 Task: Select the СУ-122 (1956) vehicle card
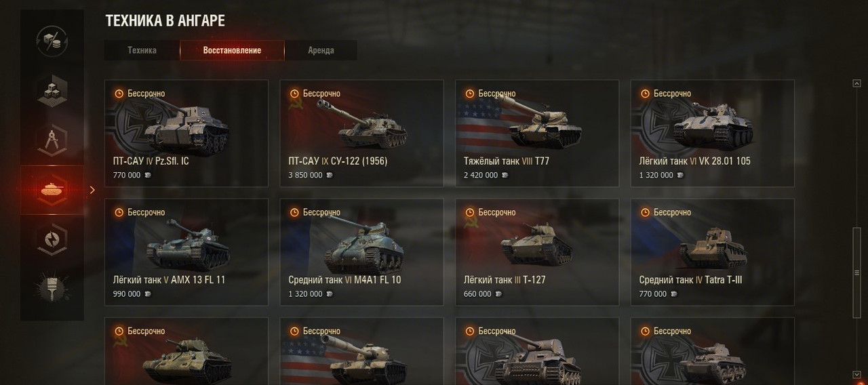(362, 133)
